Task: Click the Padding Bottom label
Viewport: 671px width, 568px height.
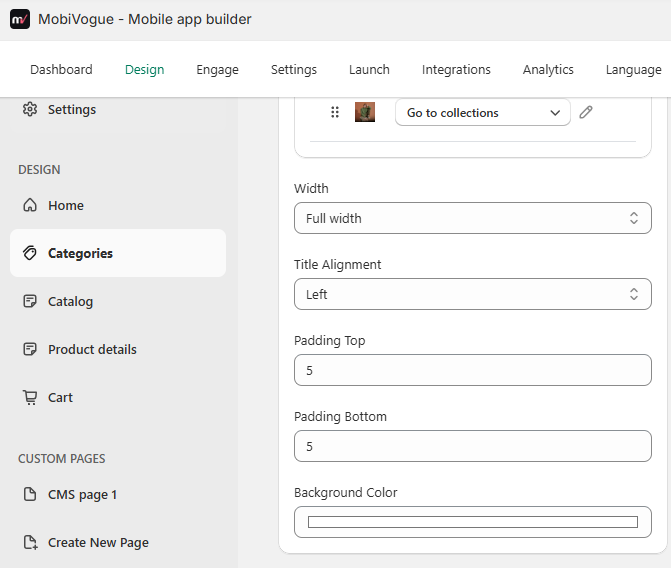Action: point(340,416)
